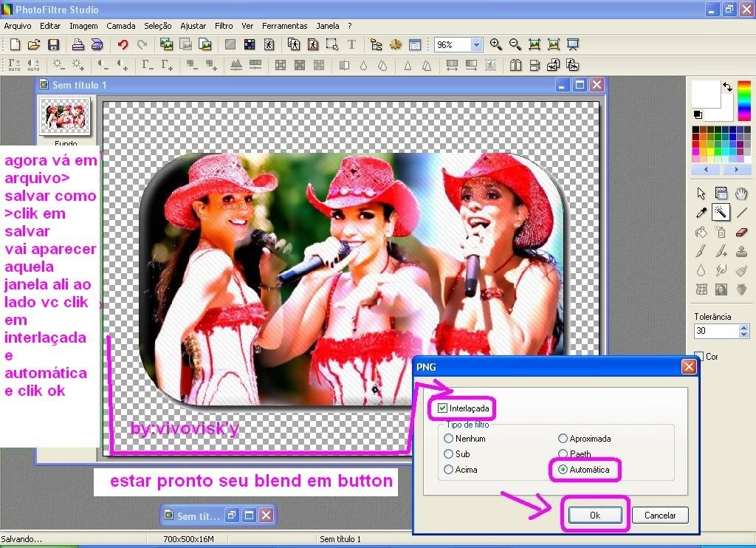Choose the Paeth filter type

(563, 454)
